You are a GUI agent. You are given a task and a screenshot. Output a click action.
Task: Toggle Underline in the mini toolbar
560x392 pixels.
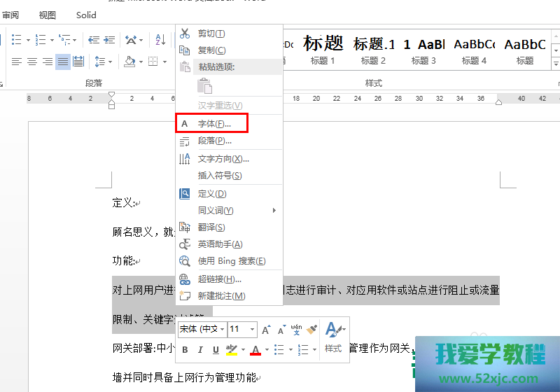[216, 349]
